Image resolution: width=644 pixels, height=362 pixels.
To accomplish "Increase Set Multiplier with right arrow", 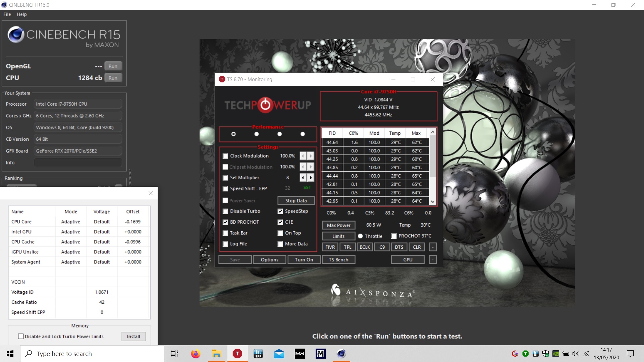I will point(311,178).
